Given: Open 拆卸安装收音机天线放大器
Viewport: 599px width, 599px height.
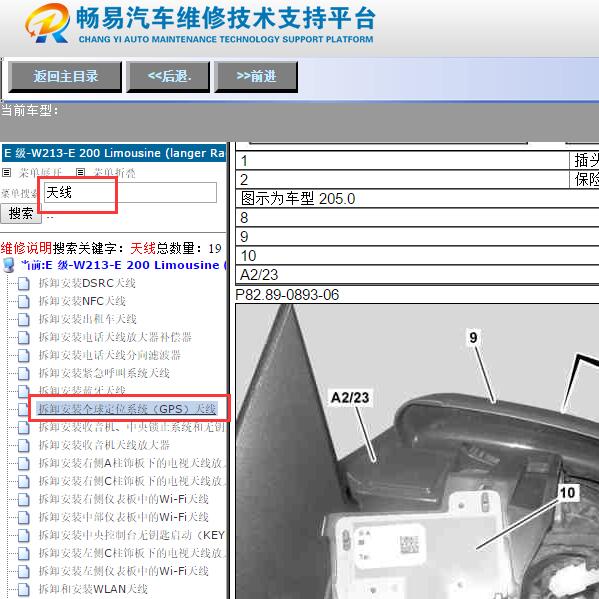Looking at the screenshot, I should click(x=104, y=445).
